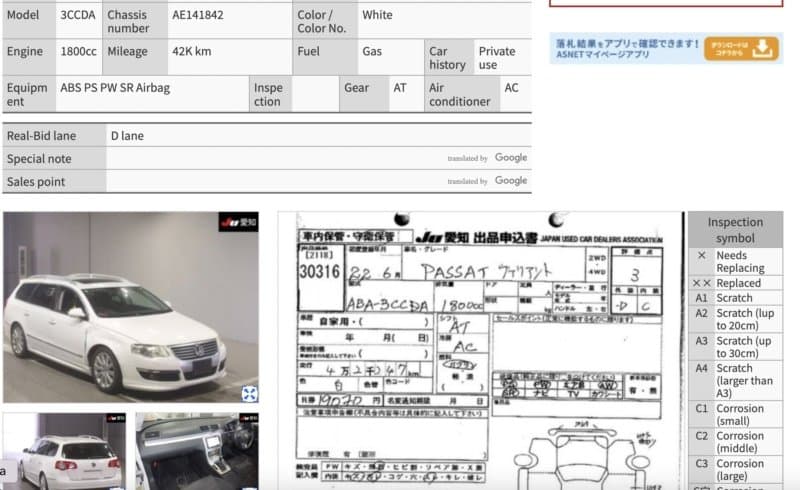This screenshot has width=800, height=490.
Task: Click the C2 Corrosion middle row
Action: (735, 442)
